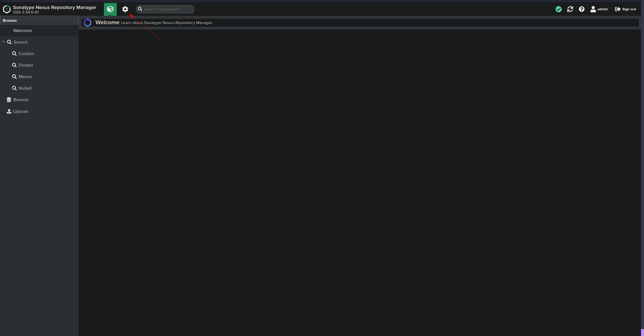Click the Upload link in sidebar
644x336 pixels.
click(21, 111)
